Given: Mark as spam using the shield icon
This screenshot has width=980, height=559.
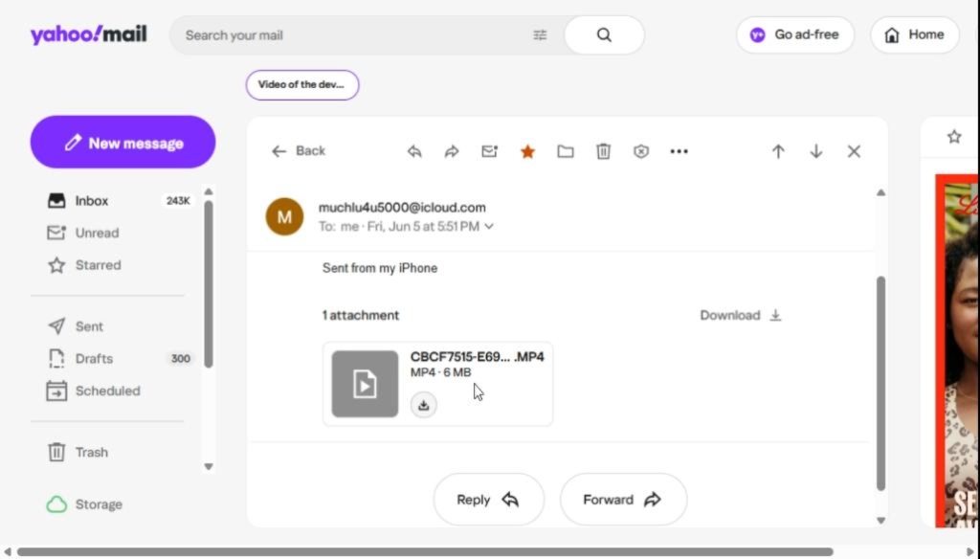Looking at the screenshot, I should point(641,151).
